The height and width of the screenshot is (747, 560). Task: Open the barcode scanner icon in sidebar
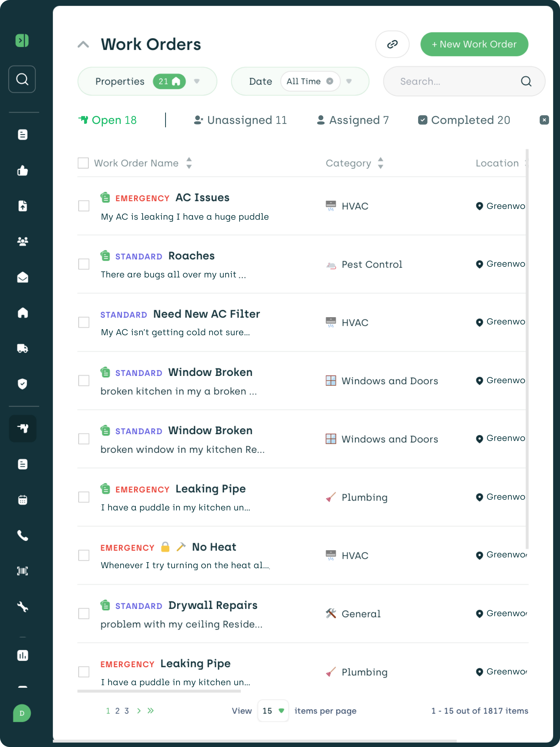23,571
